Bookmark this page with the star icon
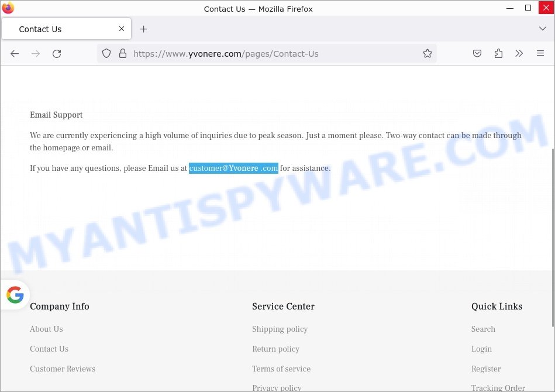The image size is (555, 392). tap(428, 53)
